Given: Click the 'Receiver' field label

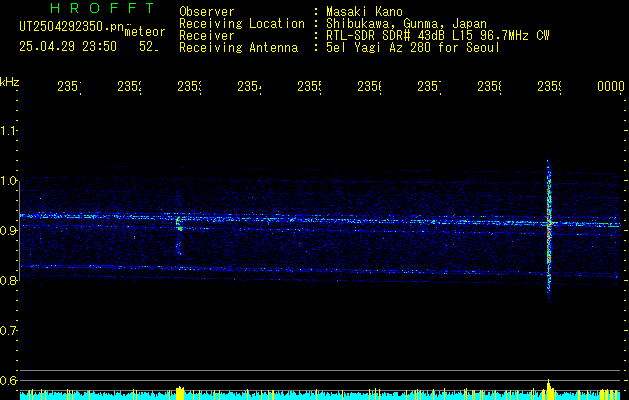Looking at the screenshot, I should [x=207, y=36].
